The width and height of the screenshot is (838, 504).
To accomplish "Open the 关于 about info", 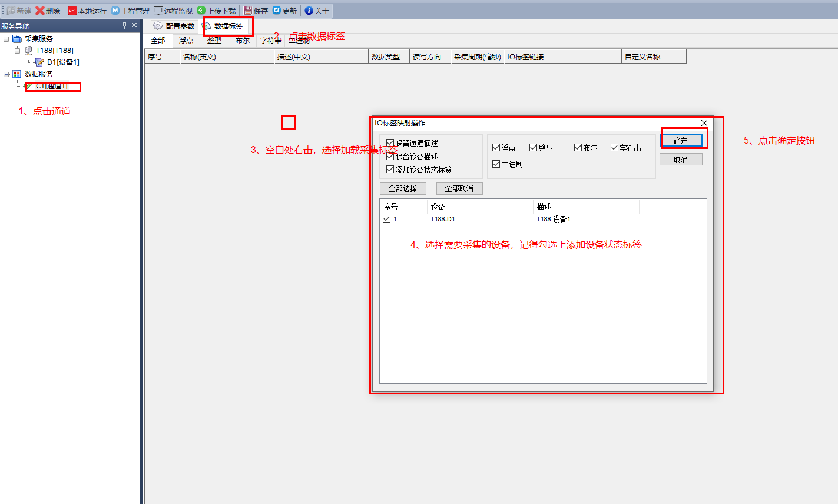I will 317,11.
